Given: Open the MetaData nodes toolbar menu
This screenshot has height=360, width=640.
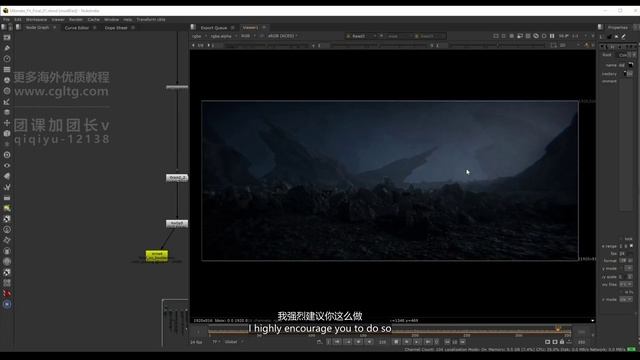Looking at the screenshot, I should point(7,176).
